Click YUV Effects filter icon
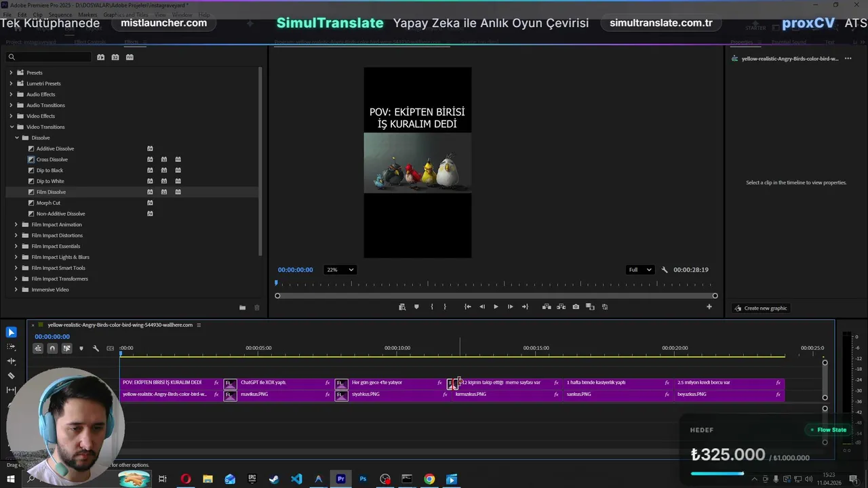 (x=130, y=57)
